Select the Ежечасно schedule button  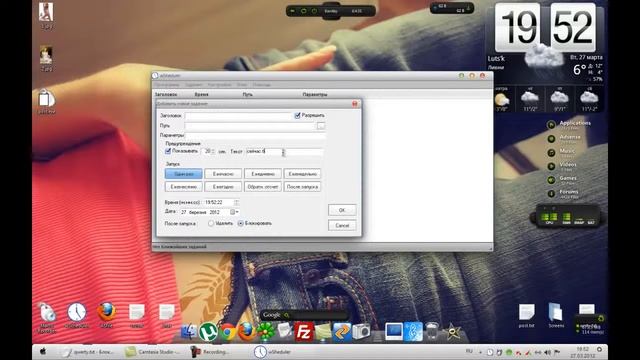pos(223,174)
